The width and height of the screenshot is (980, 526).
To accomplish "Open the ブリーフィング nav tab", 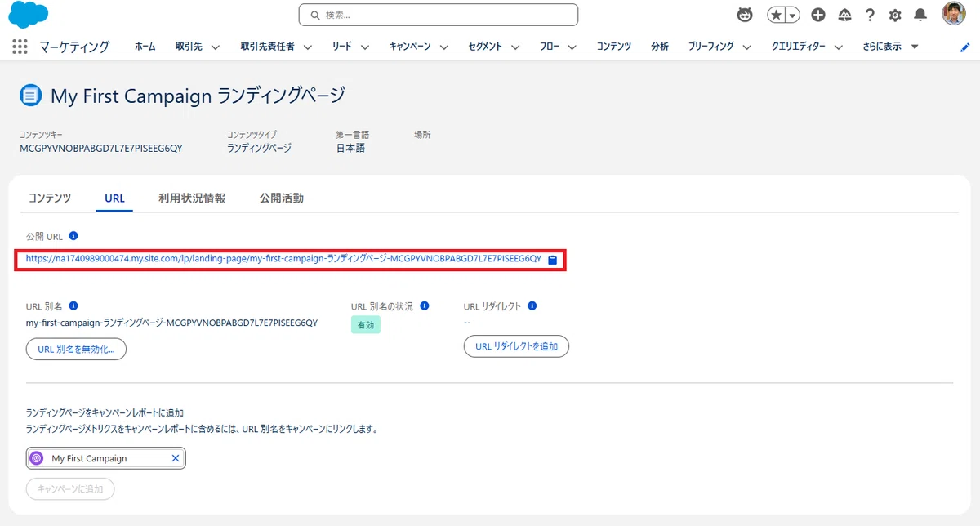I will (x=711, y=47).
